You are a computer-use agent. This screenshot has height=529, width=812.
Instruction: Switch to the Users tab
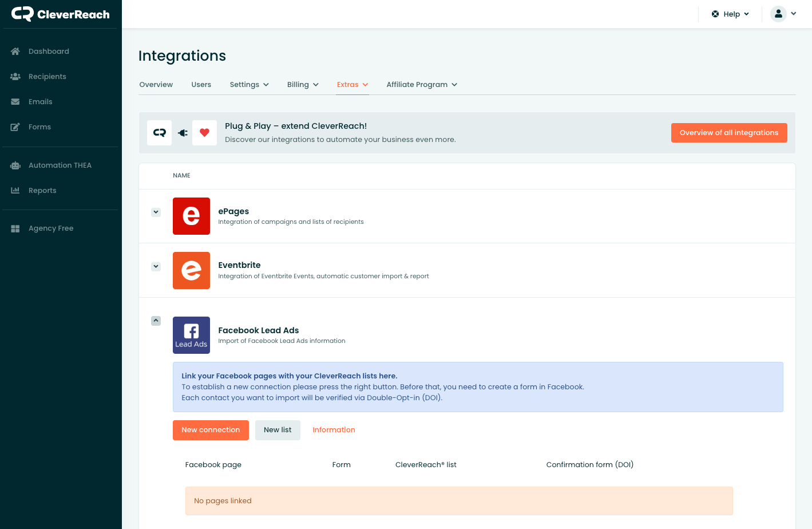[201, 85]
